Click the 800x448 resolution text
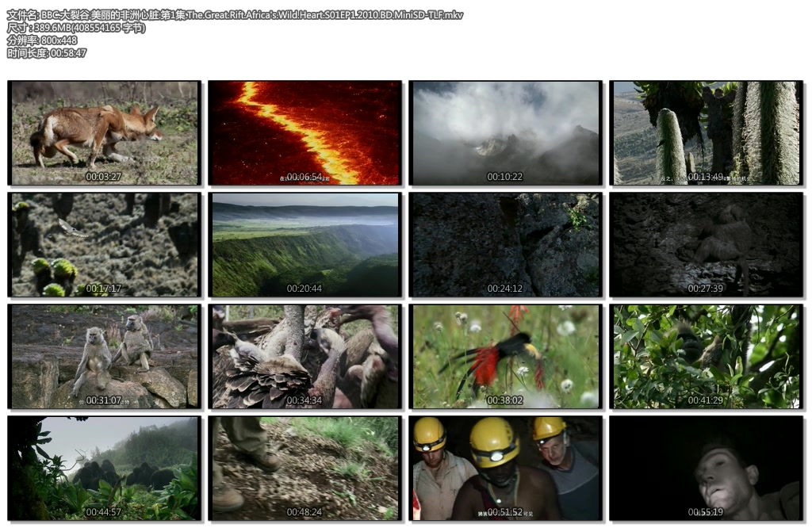The image size is (812, 528). coord(42,40)
